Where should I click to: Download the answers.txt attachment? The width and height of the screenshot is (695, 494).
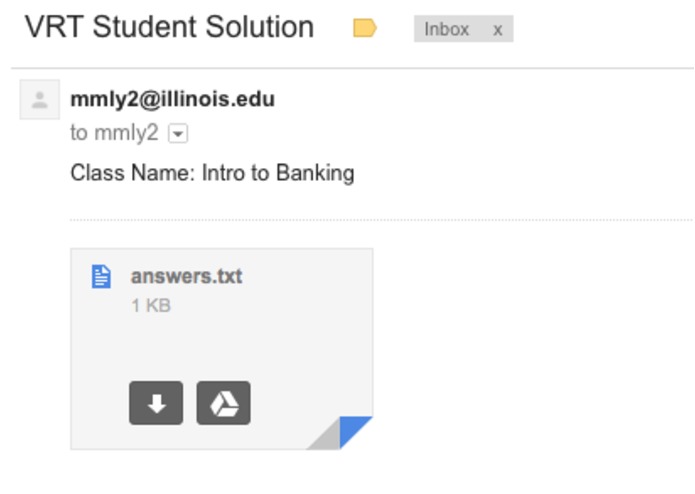click(x=156, y=403)
